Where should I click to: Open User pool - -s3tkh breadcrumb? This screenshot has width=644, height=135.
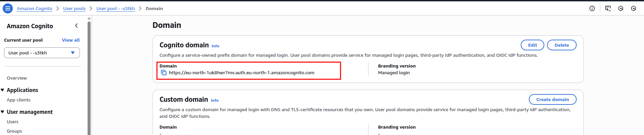click(x=116, y=8)
